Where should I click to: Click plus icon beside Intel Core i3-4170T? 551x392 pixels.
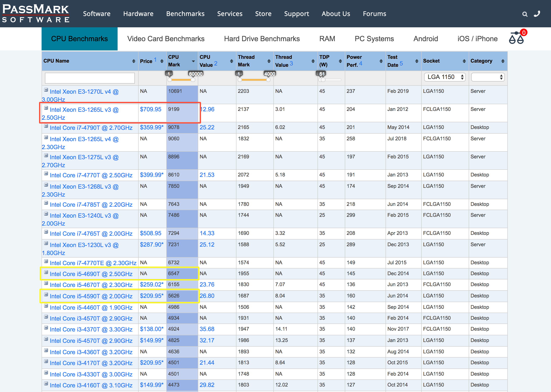pos(46,361)
